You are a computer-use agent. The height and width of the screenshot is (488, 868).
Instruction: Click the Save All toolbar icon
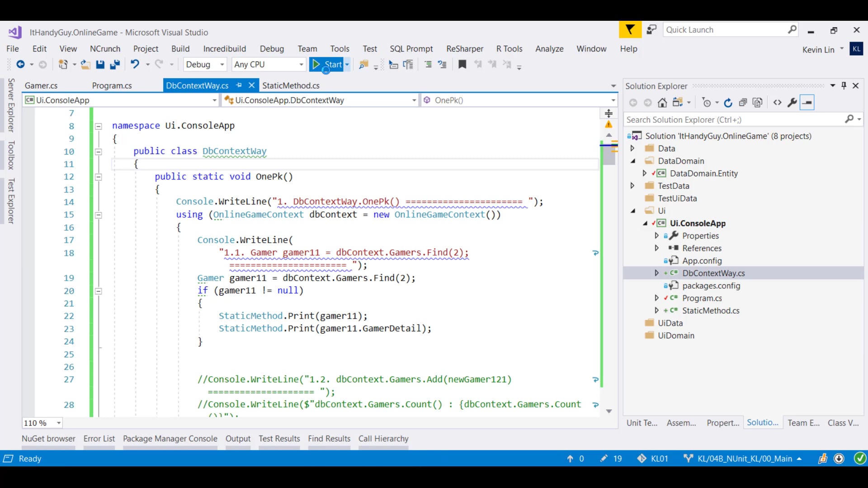click(x=115, y=65)
